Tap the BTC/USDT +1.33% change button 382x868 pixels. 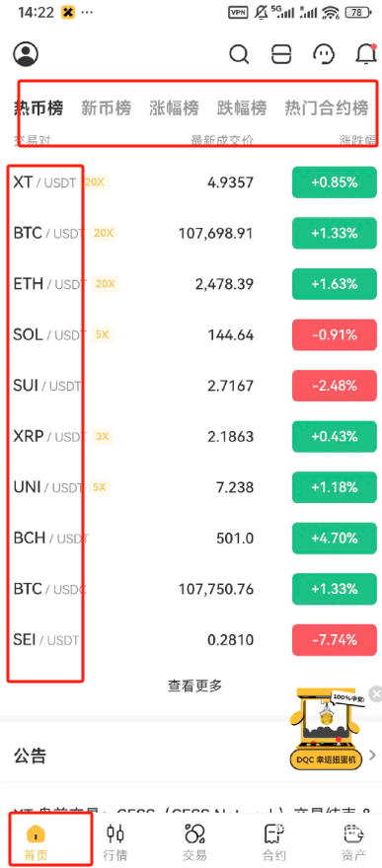coord(335,233)
